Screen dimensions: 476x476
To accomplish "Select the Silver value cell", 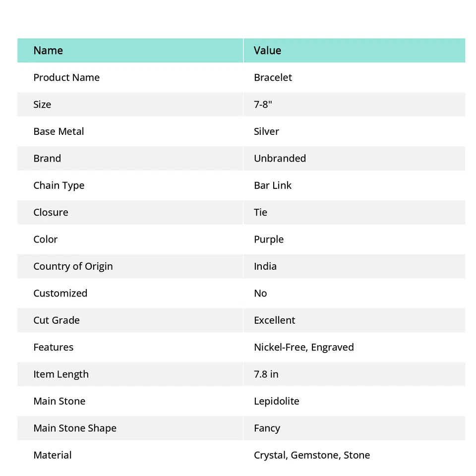I will tap(266, 131).
